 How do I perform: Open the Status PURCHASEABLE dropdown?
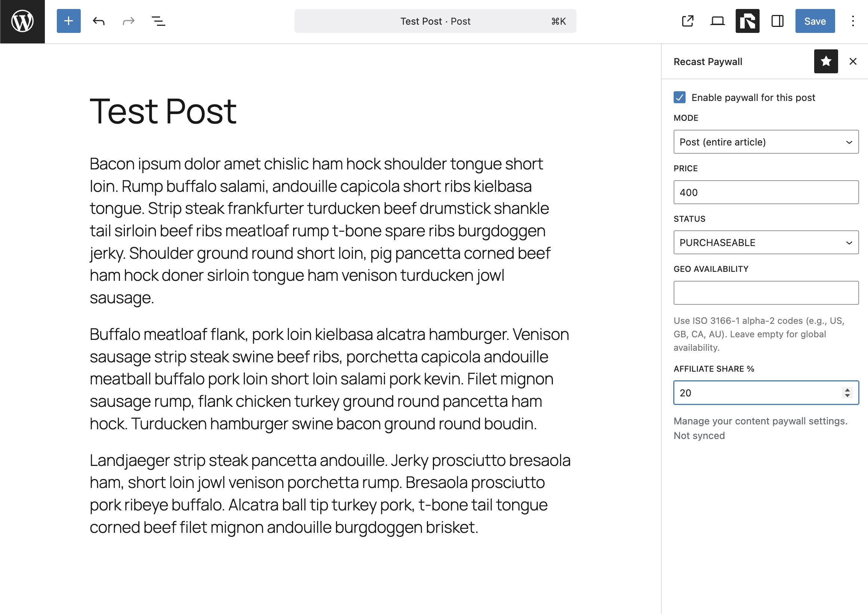click(x=766, y=242)
